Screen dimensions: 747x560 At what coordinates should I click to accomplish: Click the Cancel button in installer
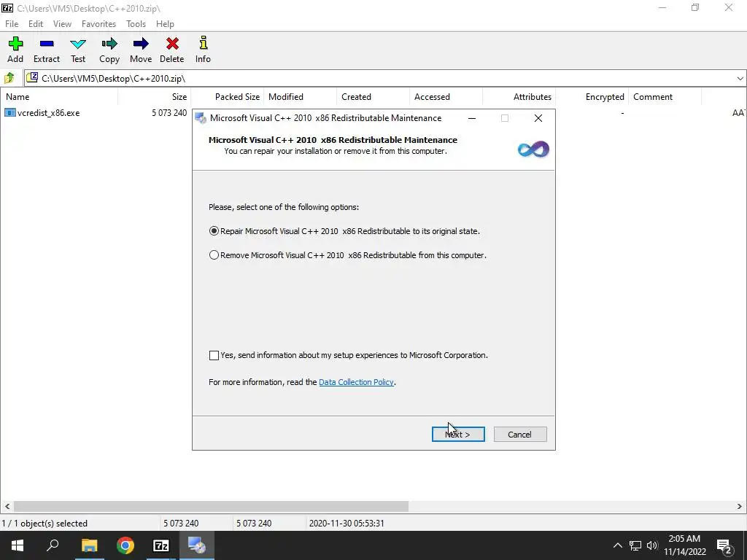pos(520,435)
